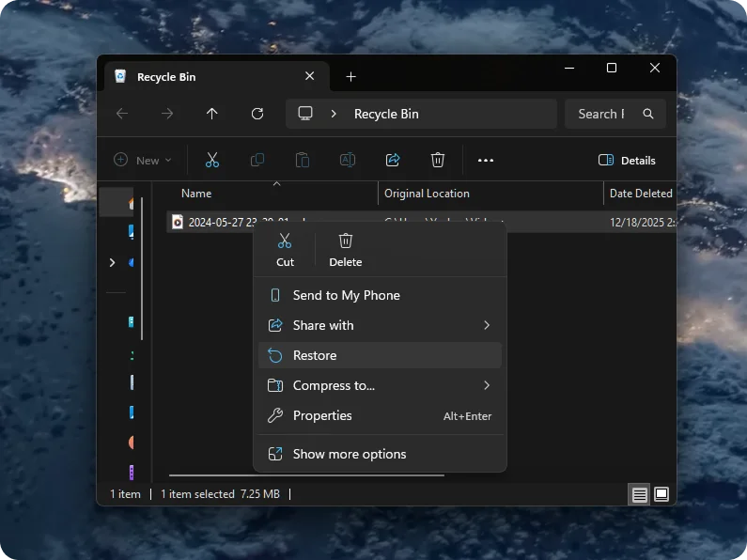747x560 pixels.
Task: Go up one level with the up arrow
Action: (212, 114)
